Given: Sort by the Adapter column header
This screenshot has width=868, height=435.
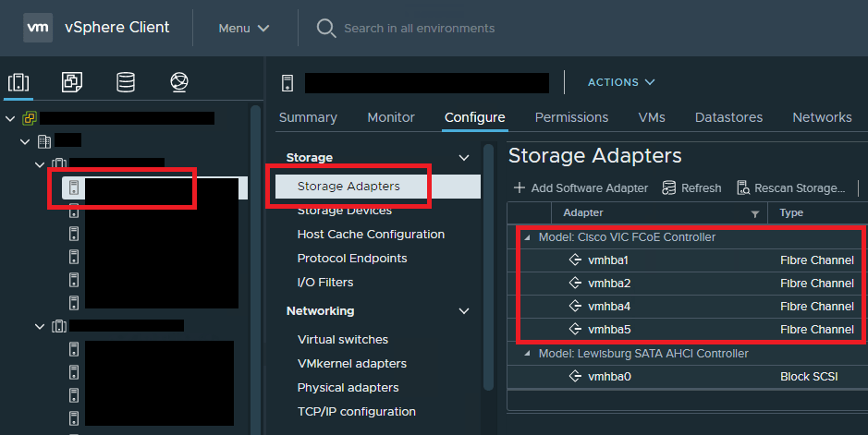Looking at the screenshot, I should pos(583,212).
